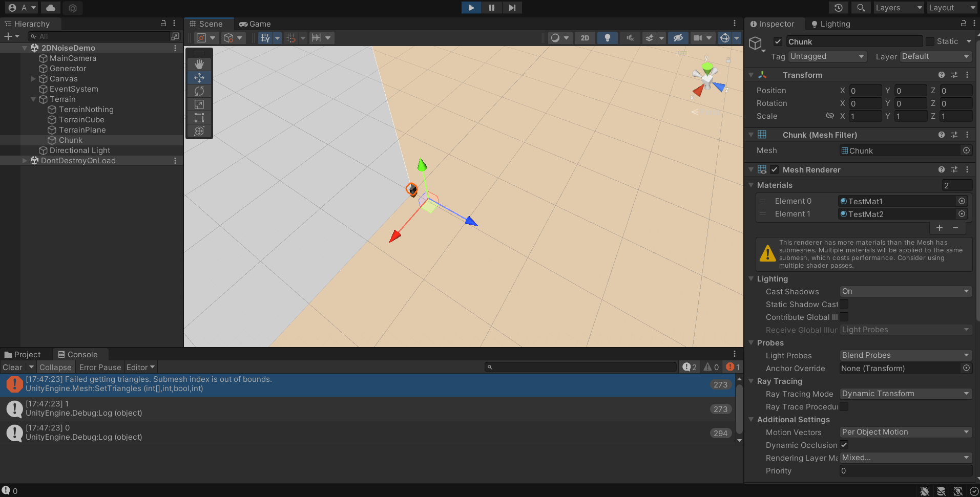Toggle Scene view lighting
Viewport: 980px width, 497px height.
pyautogui.click(x=607, y=37)
